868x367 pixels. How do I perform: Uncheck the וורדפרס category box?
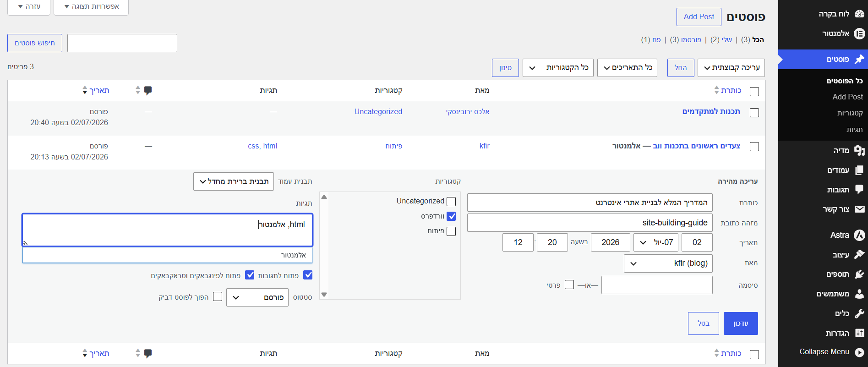coord(451,216)
